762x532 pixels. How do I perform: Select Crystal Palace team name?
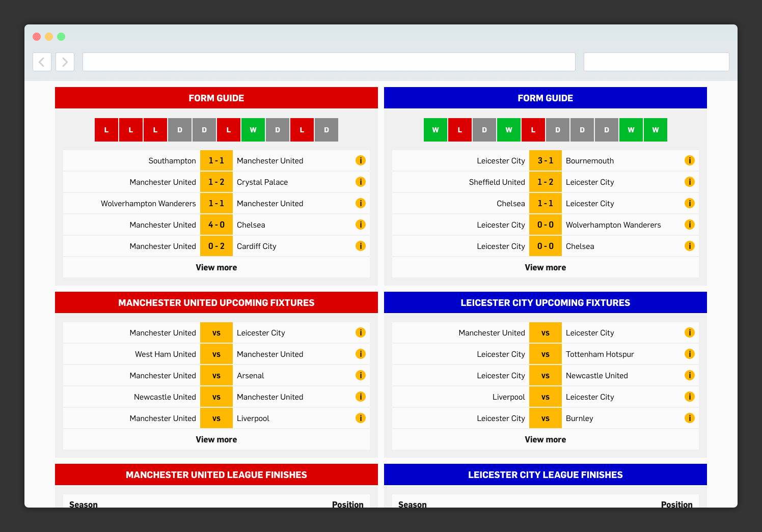[262, 182]
